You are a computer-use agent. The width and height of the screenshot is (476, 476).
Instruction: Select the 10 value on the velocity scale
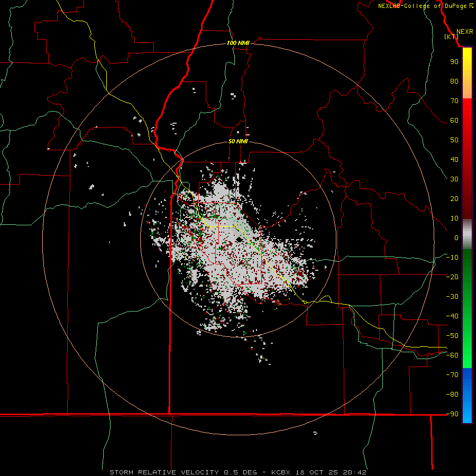454,218
